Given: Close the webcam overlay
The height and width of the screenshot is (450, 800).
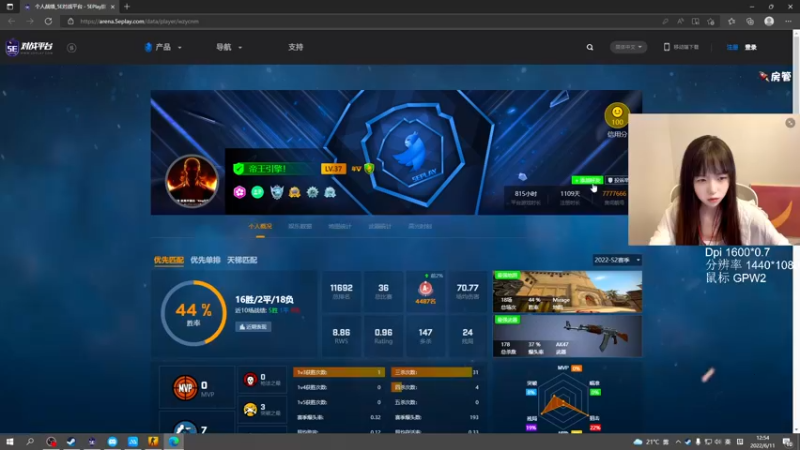Looking at the screenshot, I should point(790,122).
